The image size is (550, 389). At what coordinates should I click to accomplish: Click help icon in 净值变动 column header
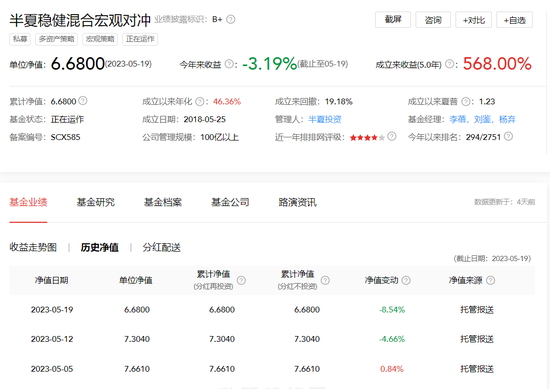point(406,280)
